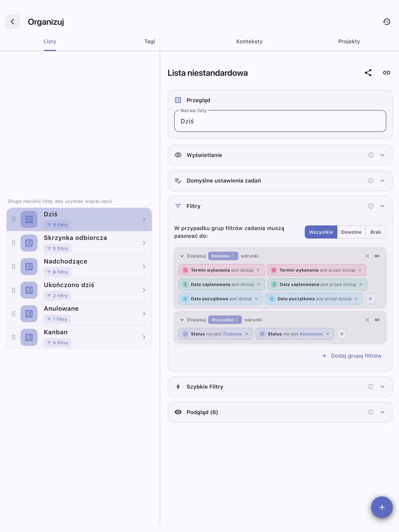Click reorder handle of second filter group
399x532 pixels.
[x=377, y=320]
